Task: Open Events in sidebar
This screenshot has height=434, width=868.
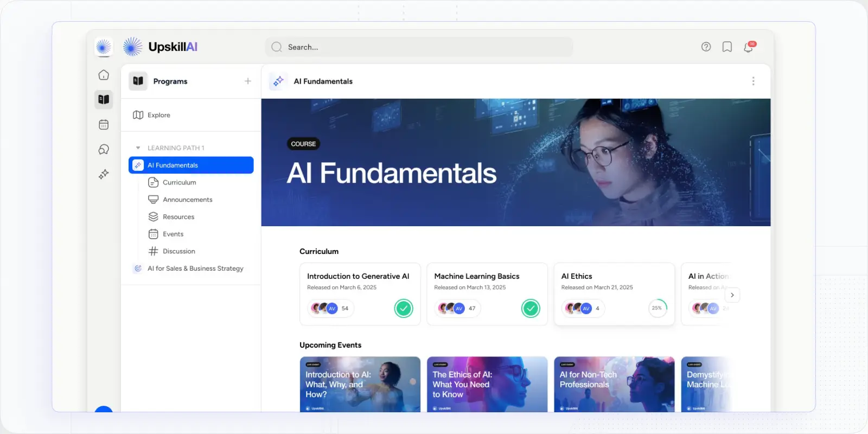Action: tap(173, 234)
